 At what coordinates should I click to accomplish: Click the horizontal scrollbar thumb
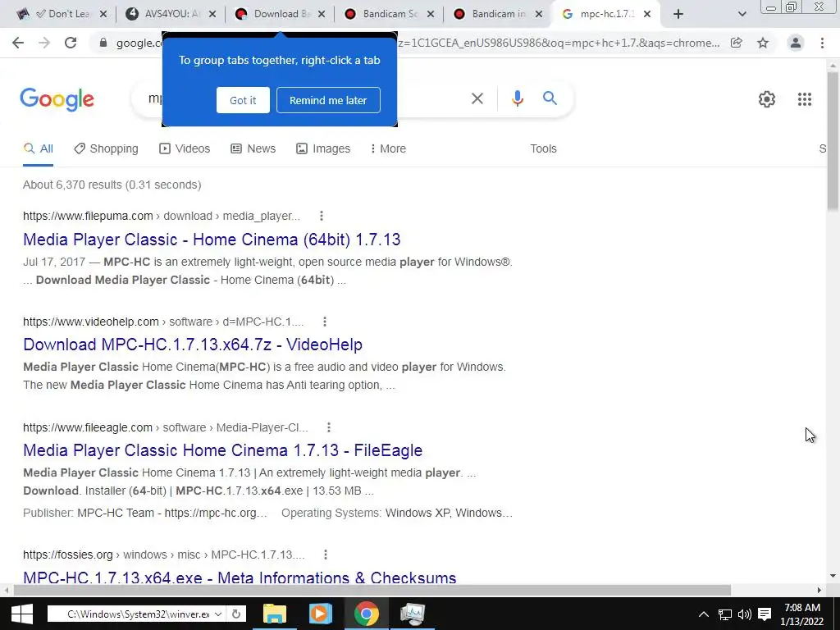372,590
